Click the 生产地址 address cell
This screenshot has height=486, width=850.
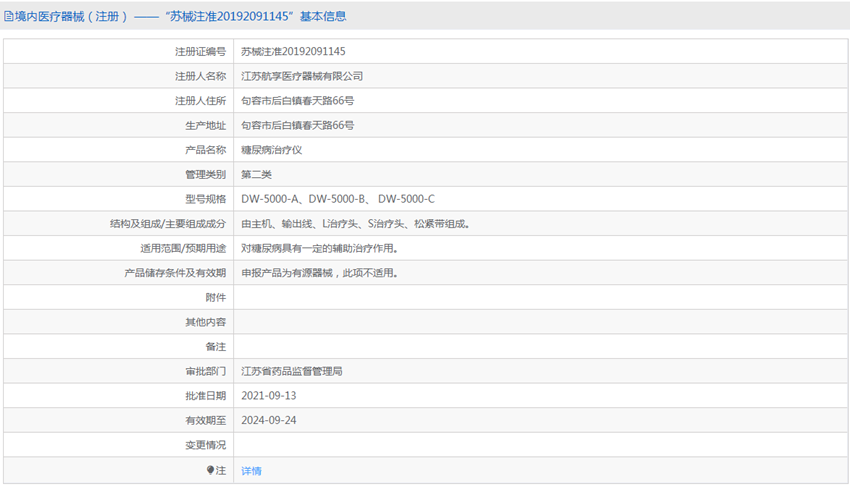point(540,125)
